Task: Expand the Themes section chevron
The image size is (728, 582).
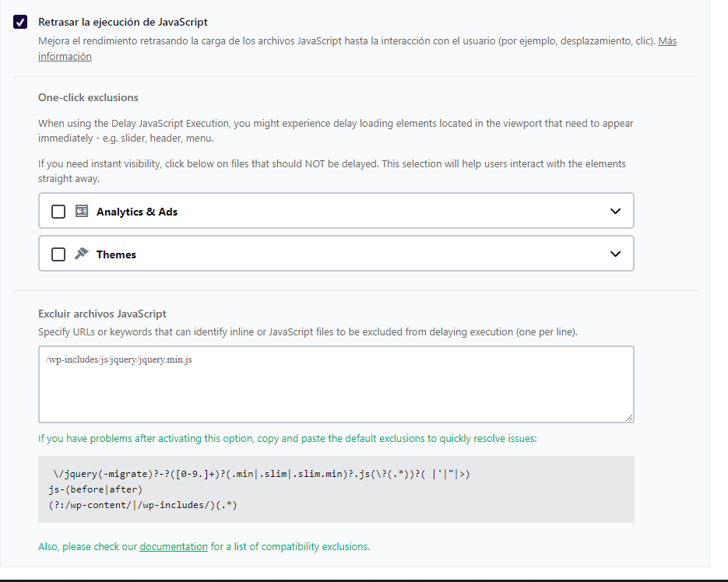Action: point(615,254)
